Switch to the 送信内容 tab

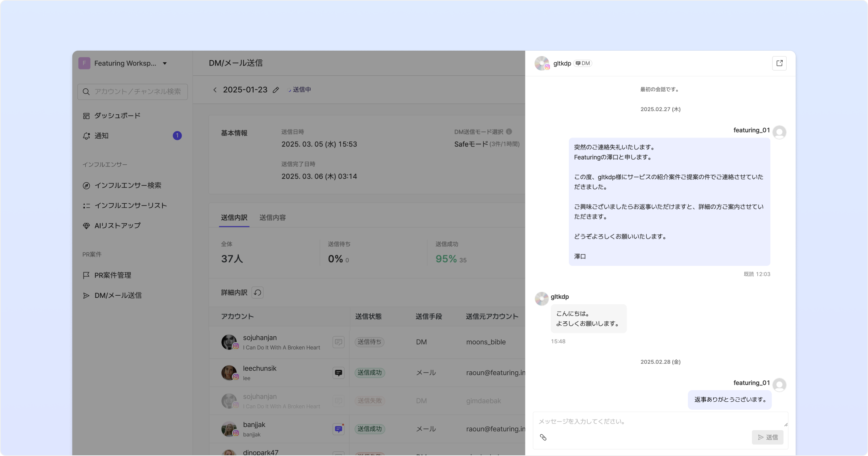(272, 218)
